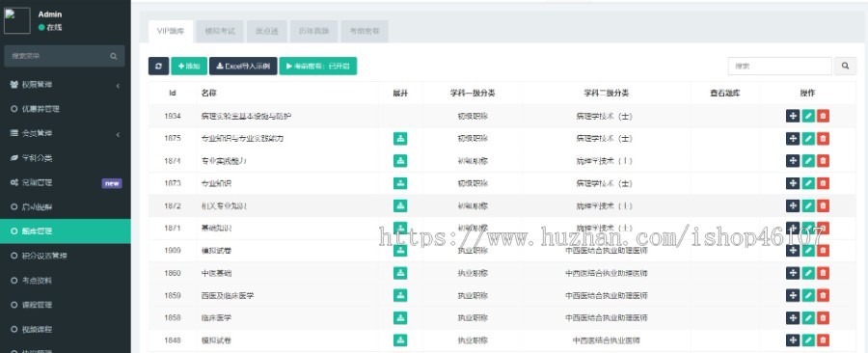Image resolution: width=868 pixels, height=353 pixels.
Task: Toggle the 考前密卷 已开启 status button
Action: [x=317, y=66]
